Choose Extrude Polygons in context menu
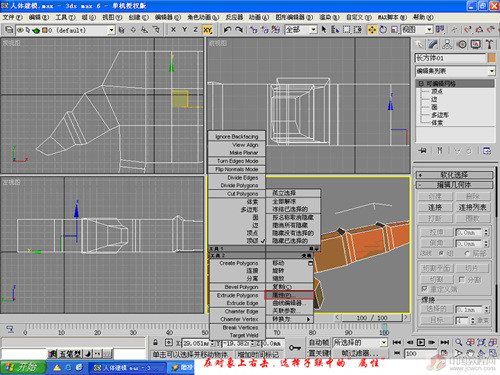This screenshot has width=500, height=375. click(237, 295)
